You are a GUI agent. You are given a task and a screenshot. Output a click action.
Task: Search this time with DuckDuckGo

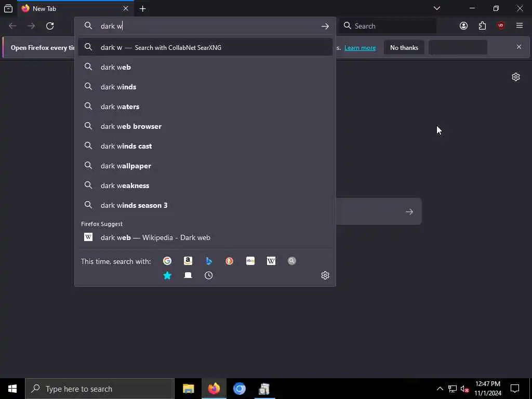point(229,261)
